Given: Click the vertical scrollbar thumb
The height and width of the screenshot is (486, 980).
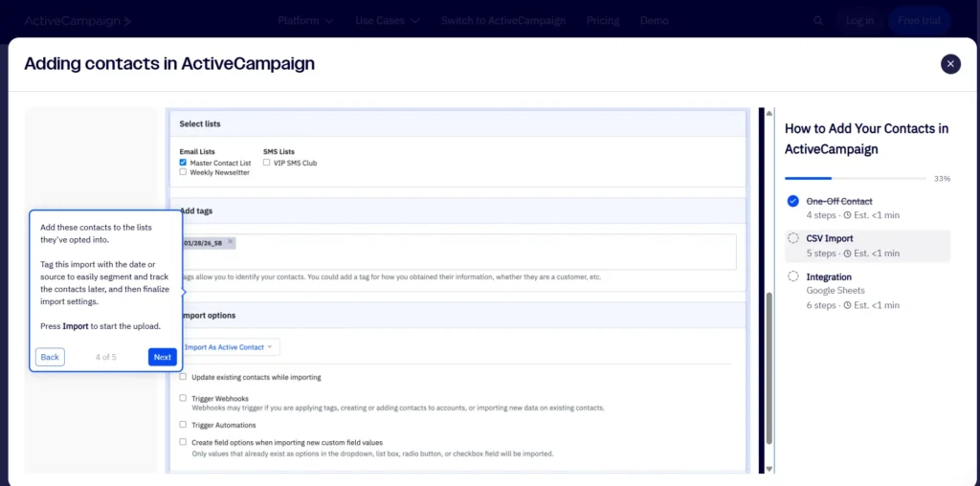Looking at the screenshot, I should click(x=769, y=368).
